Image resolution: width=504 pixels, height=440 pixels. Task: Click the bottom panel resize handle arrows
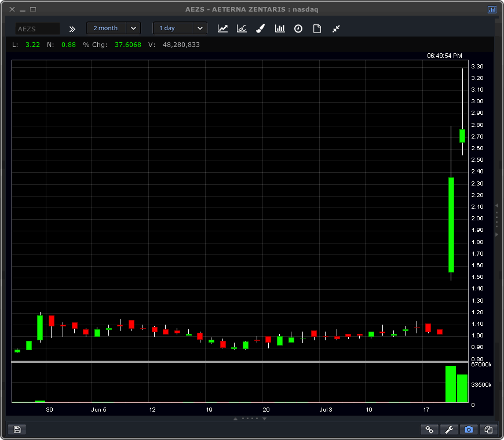250,418
